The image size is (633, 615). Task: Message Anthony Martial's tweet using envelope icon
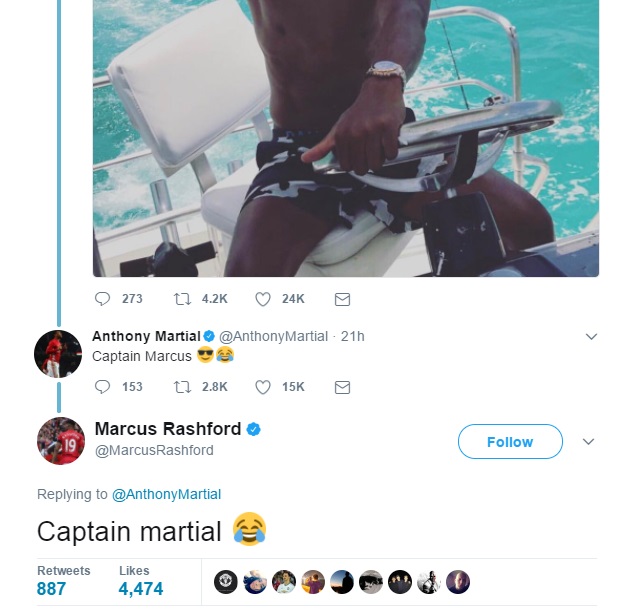click(x=342, y=387)
